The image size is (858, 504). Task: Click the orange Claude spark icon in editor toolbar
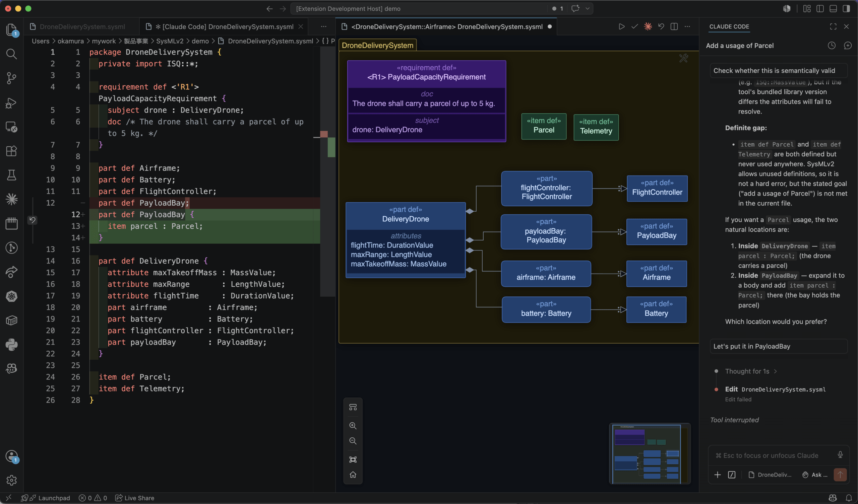(x=648, y=26)
